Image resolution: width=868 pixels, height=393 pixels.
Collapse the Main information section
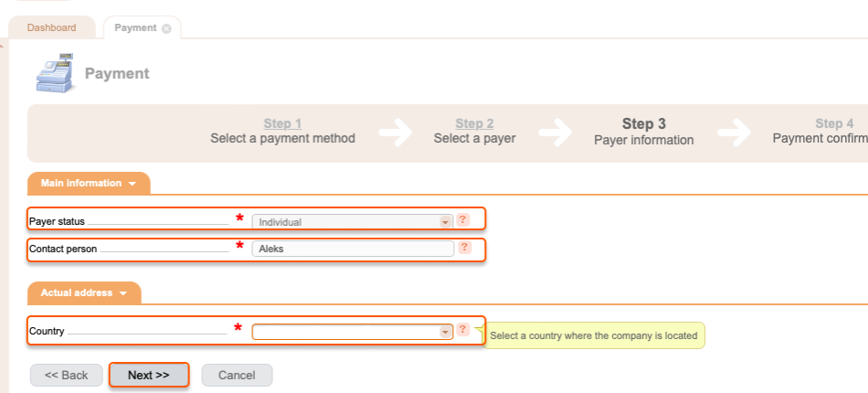(89, 183)
